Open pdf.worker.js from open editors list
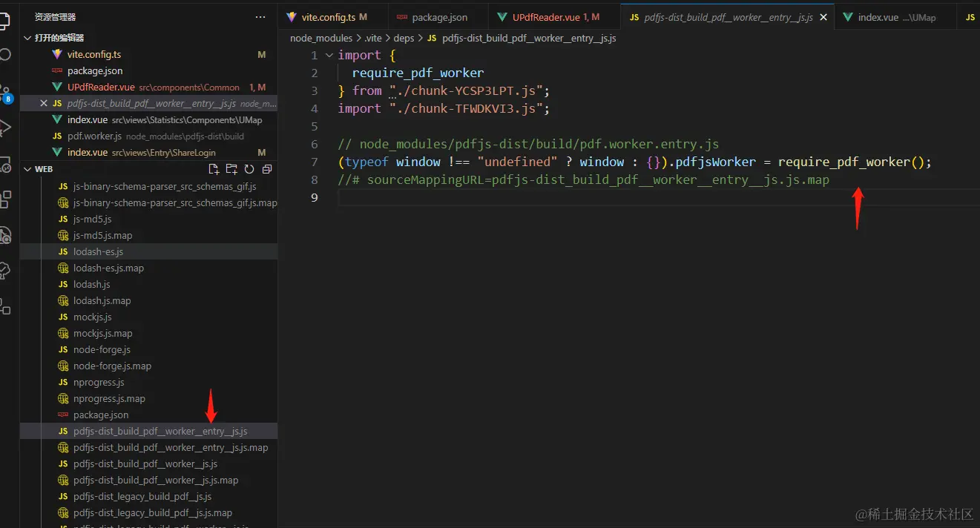The height and width of the screenshot is (528, 980). (x=148, y=136)
